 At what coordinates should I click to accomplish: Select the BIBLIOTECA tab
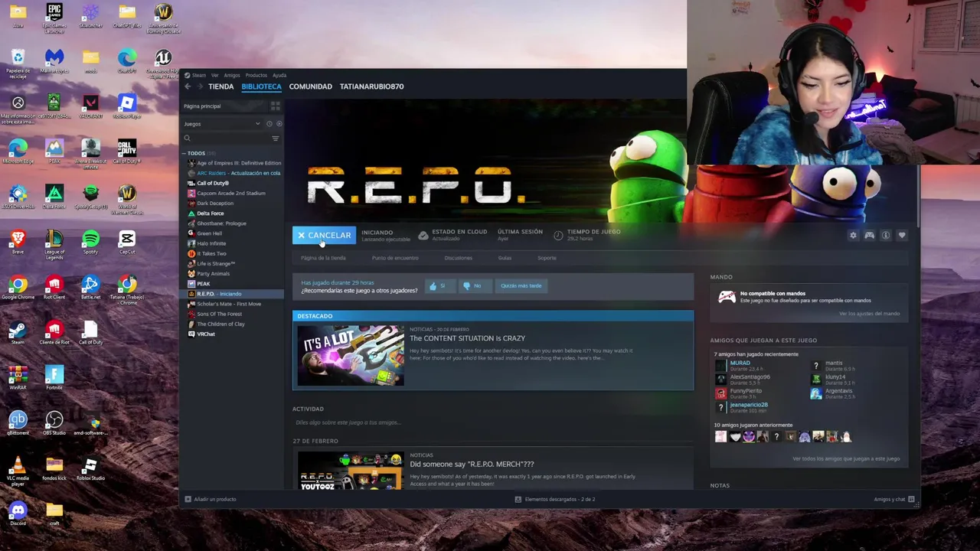point(261,86)
